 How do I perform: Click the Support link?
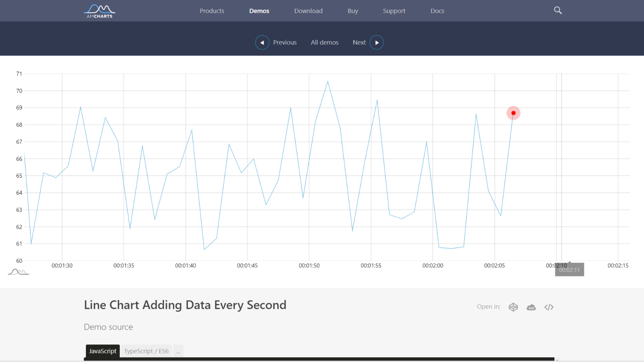[x=394, y=11]
